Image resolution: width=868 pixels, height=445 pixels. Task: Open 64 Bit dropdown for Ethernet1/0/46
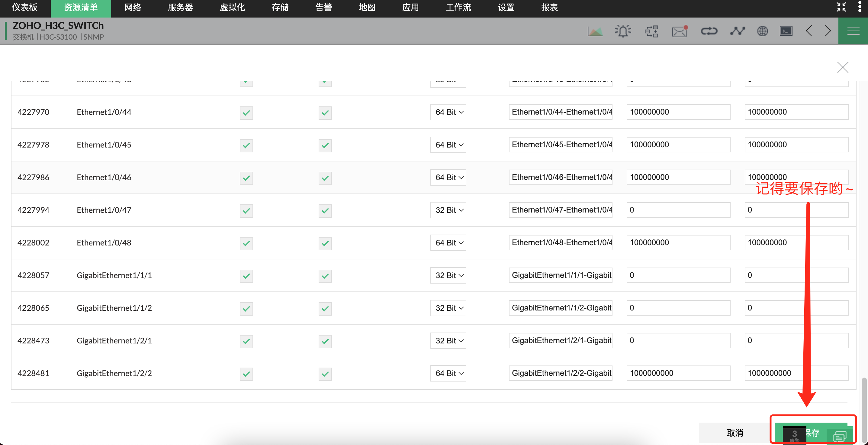pos(448,177)
